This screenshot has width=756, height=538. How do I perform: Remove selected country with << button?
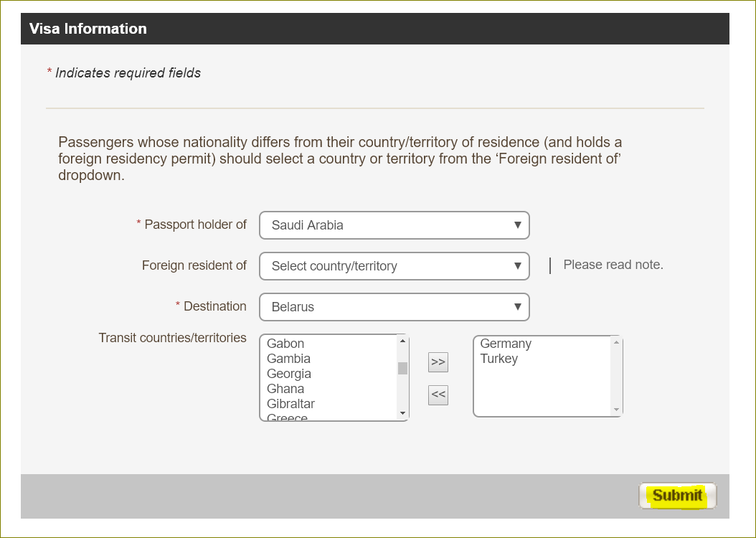tap(438, 395)
